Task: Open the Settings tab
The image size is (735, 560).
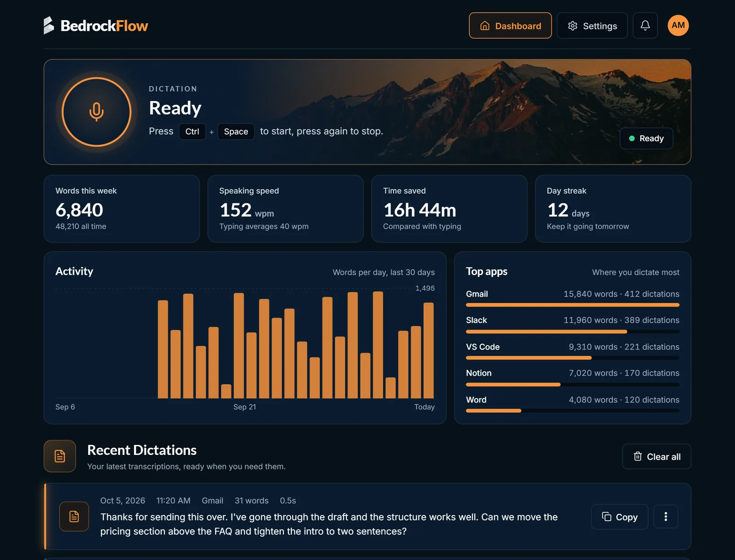Action: pos(592,26)
